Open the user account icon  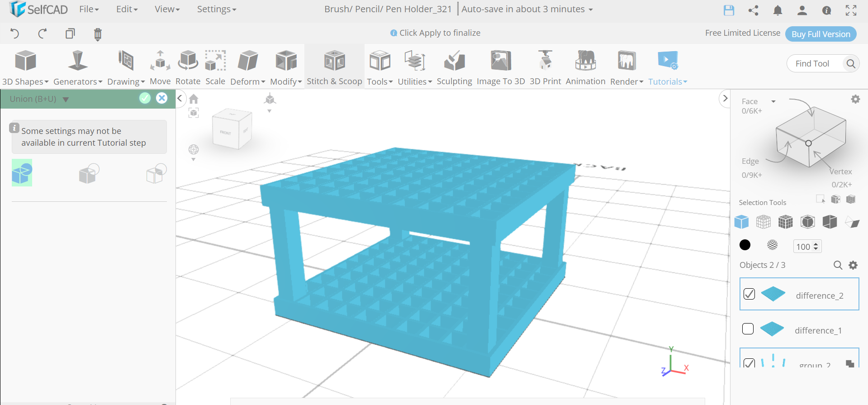coord(802,10)
